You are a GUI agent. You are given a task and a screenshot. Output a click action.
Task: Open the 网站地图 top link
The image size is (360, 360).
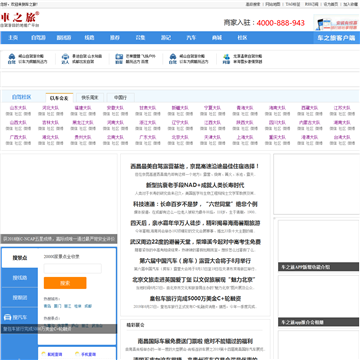click(x=273, y=4)
